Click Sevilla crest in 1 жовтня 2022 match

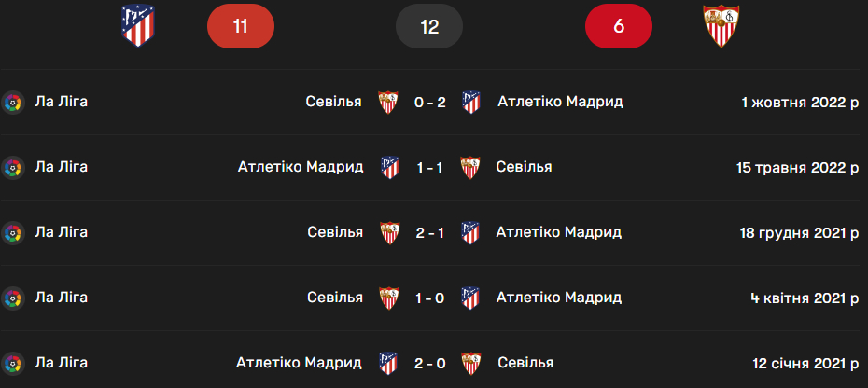click(387, 102)
